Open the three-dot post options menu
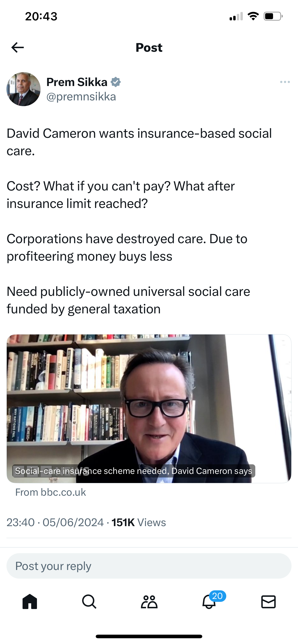 [285, 82]
